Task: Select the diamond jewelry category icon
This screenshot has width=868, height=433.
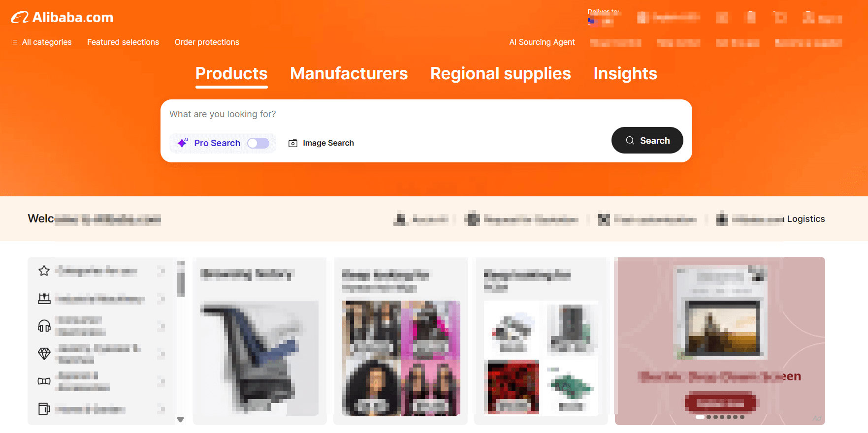Action: (x=44, y=353)
